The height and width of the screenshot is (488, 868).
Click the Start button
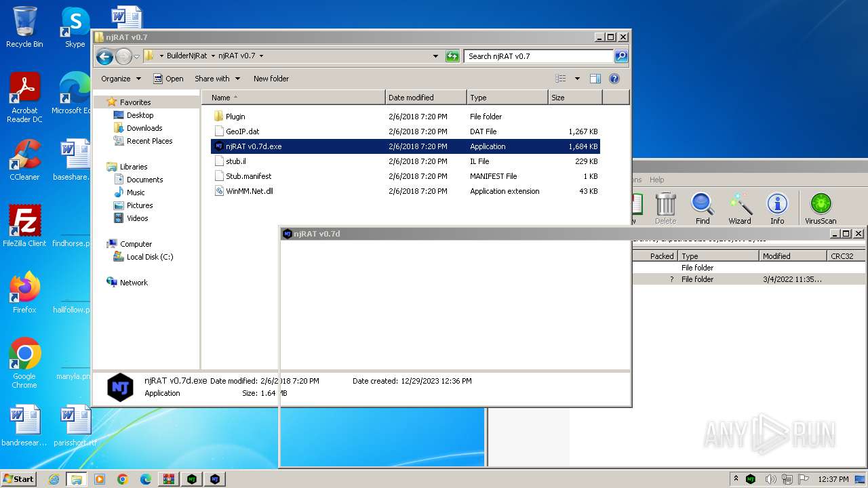pyautogui.click(x=19, y=479)
